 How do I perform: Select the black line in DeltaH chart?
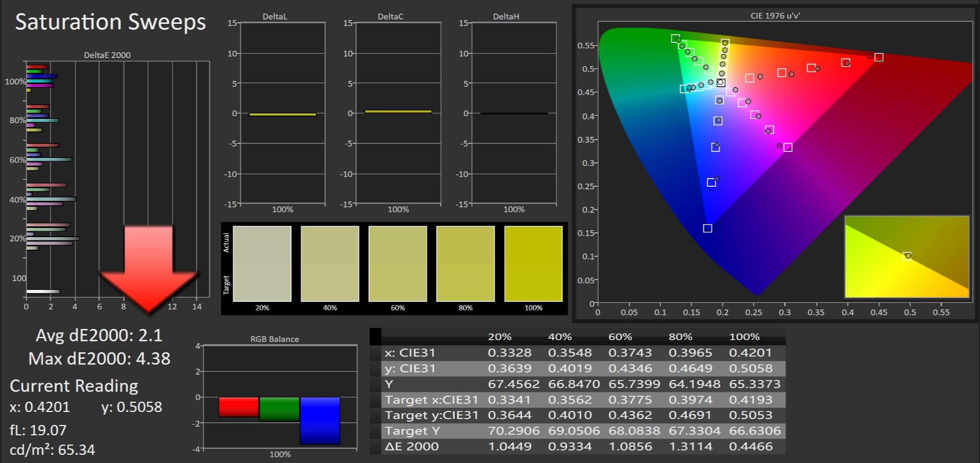514,113
